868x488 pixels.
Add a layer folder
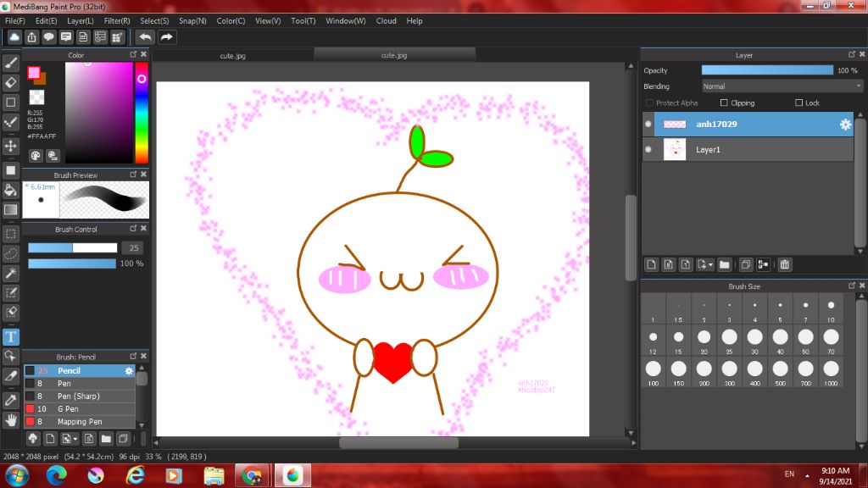pyautogui.click(x=724, y=264)
